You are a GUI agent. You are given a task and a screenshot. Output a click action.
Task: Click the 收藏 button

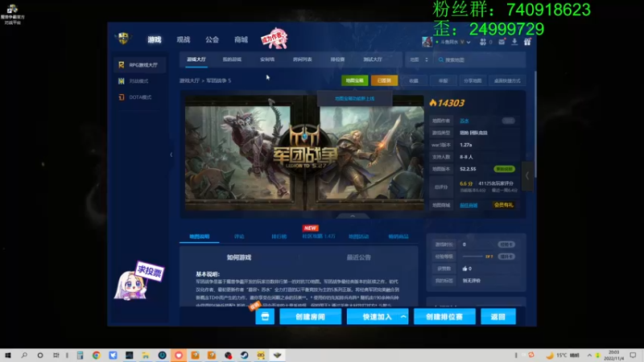(414, 81)
